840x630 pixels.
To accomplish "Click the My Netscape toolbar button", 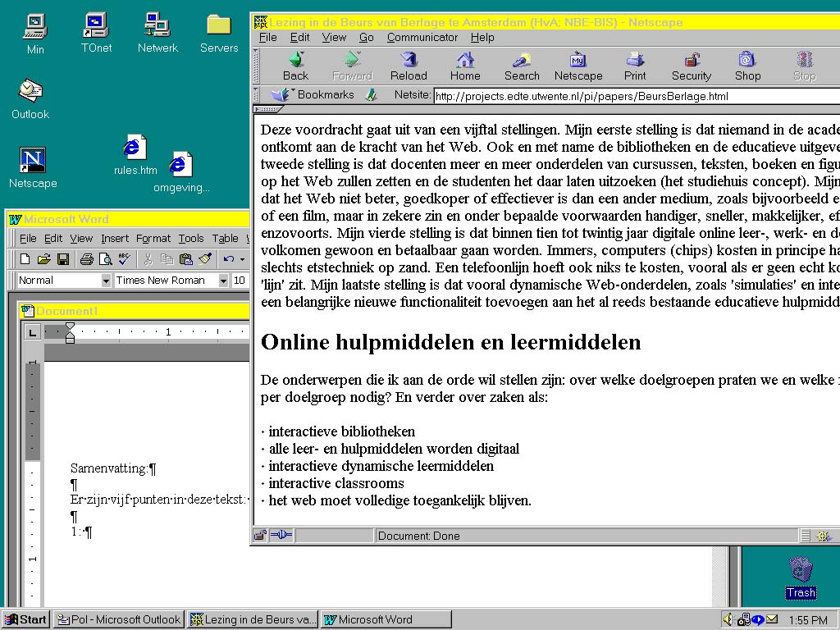I will (578, 66).
